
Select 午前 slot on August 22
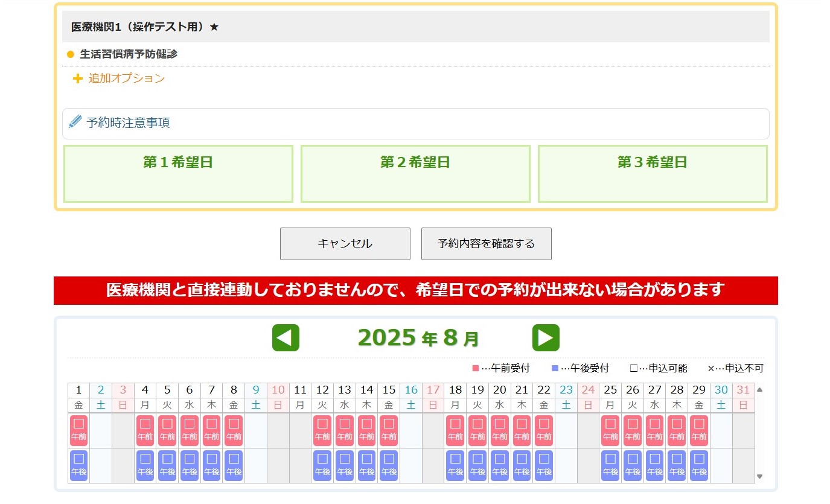click(544, 430)
